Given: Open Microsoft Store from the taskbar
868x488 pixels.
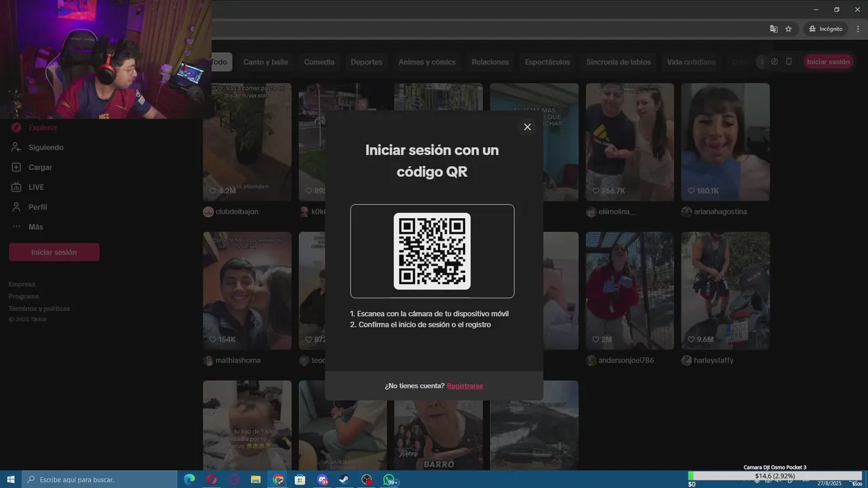Looking at the screenshot, I should tap(300, 480).
